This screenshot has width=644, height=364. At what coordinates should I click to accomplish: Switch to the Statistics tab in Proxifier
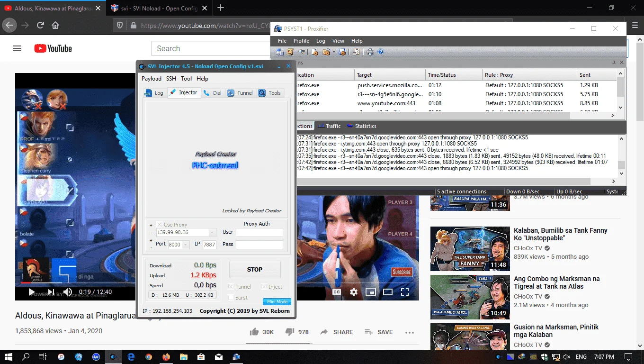coord(362,126)
